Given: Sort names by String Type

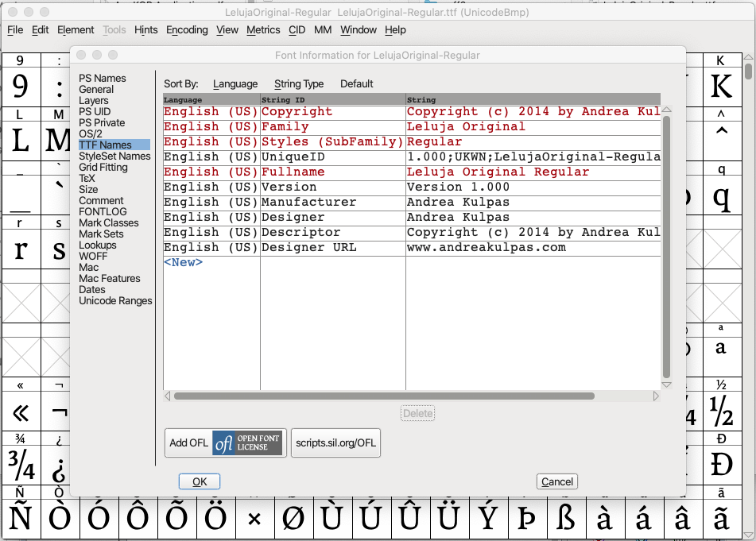Looking at the screenshot, I should pyautogui.click(x=299, y=84).
